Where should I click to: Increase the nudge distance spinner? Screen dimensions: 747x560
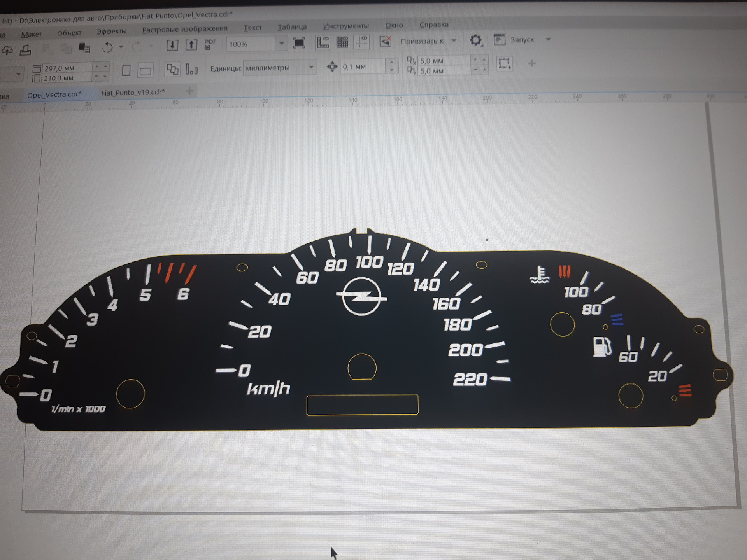click(x=392, y=62)
